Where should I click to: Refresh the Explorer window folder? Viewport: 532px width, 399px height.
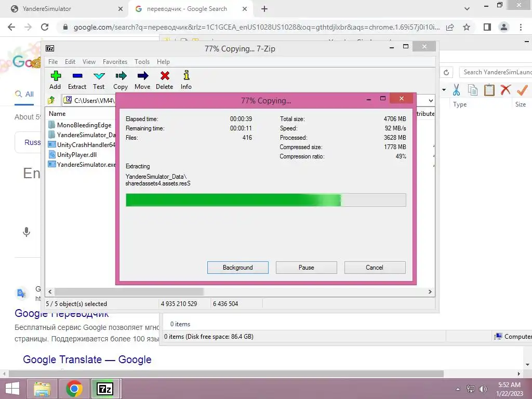pyautogui.click(x=446, y=72)
